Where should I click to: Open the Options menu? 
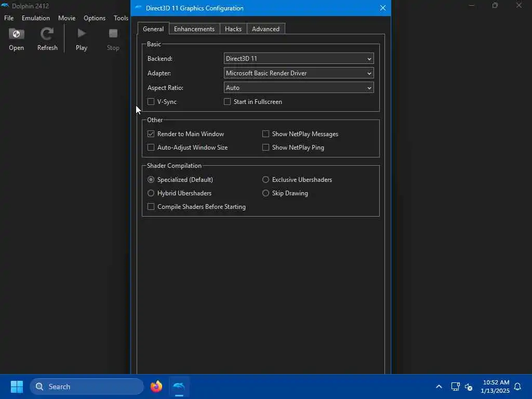(95, 18)
